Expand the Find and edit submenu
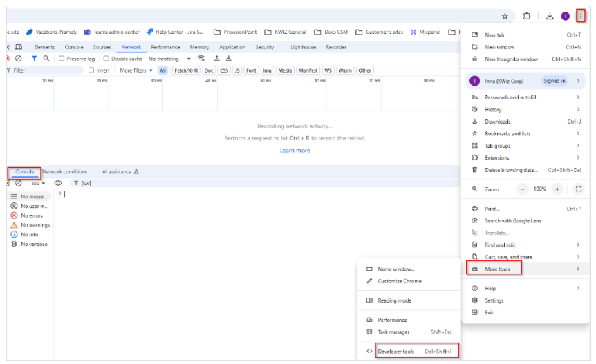This screenshot has height=364, width=596. pyautogui.click(x=525, y=245)
